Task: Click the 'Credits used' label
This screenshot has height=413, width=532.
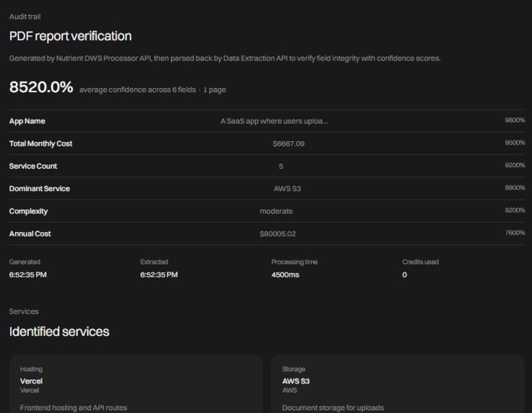Action: [420, 262]
